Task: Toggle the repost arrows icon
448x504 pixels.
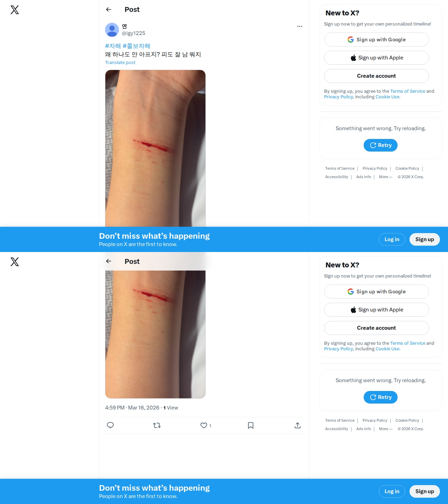Action: [157, 425]
